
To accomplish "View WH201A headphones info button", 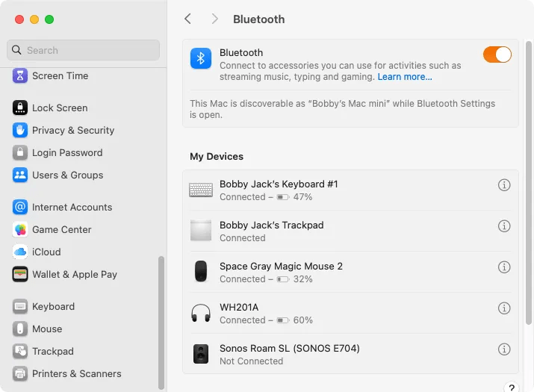I will tap(504, 308).
